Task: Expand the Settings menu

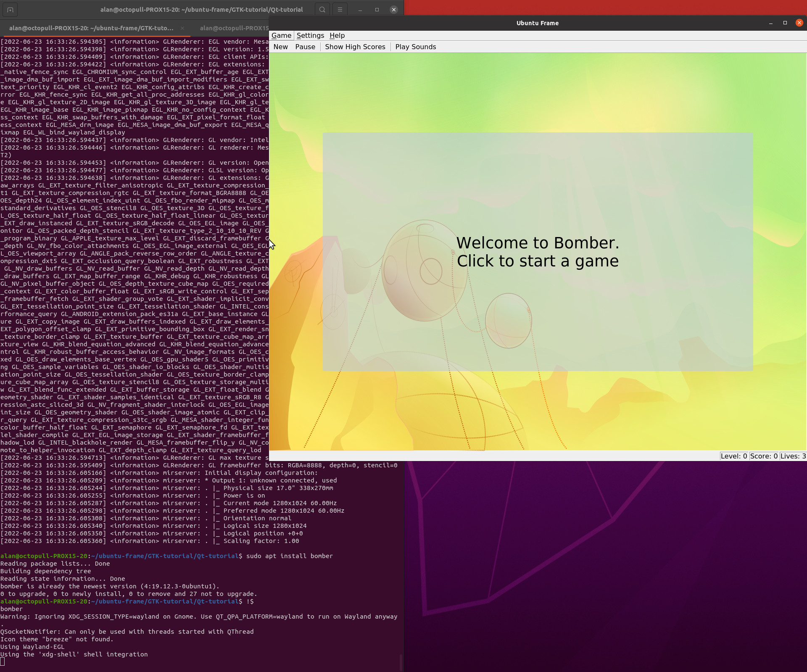Action: pos(310,35)
